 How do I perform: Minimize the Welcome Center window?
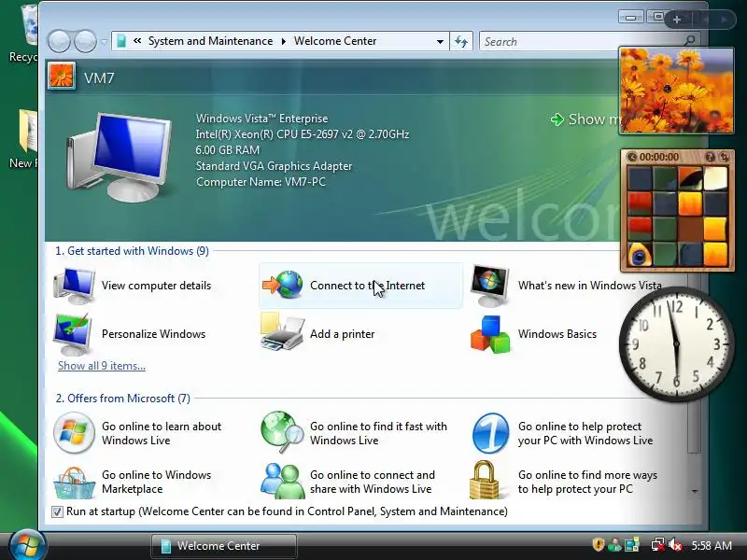pos(630,18)
